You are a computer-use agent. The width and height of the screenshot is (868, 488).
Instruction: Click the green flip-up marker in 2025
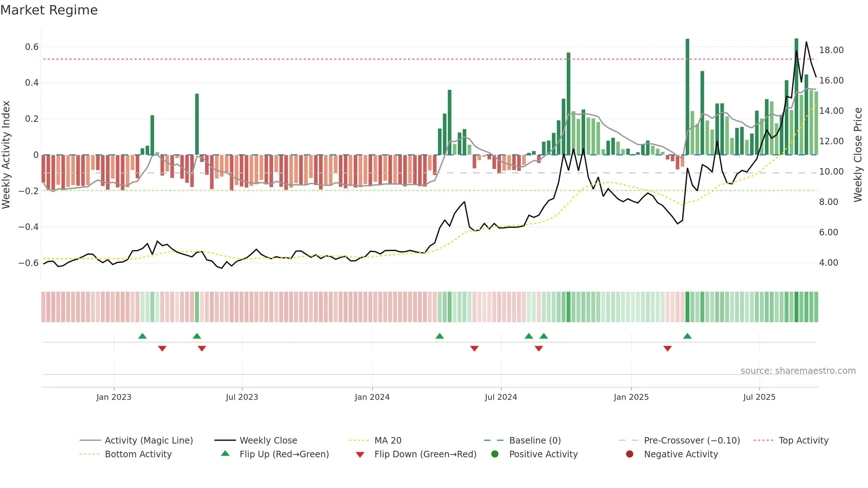[x=688, y=336]
